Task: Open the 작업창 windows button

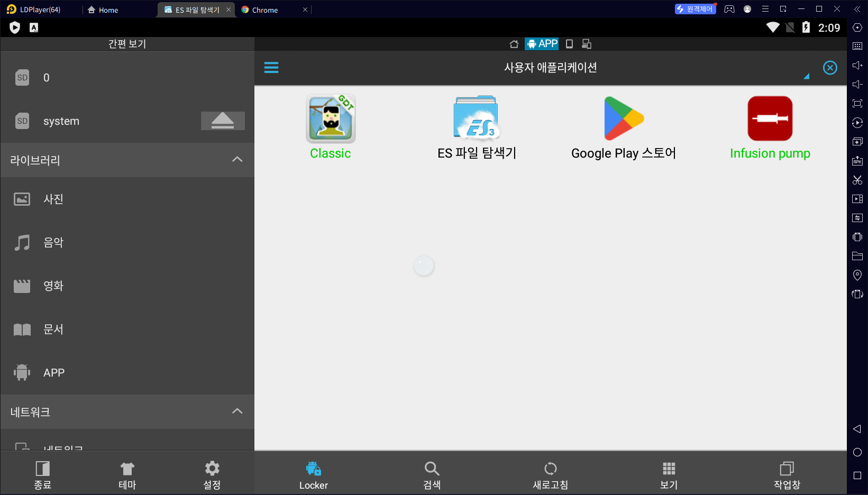Action: 787,475
